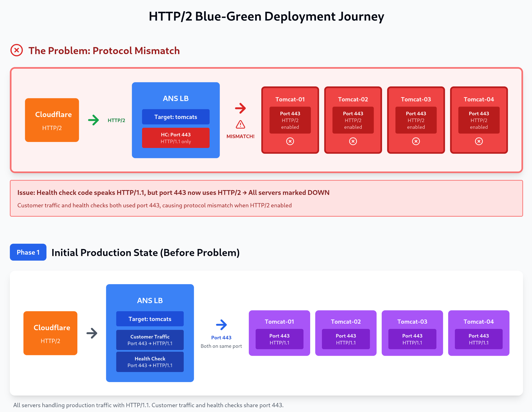Click Port 443 HTTP/2 enabled in red Tomcat-02
532x412 pixels.
[353, 120]
